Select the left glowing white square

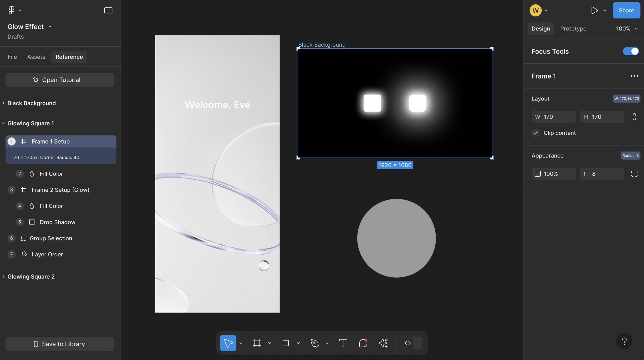[x=372, y=103]
